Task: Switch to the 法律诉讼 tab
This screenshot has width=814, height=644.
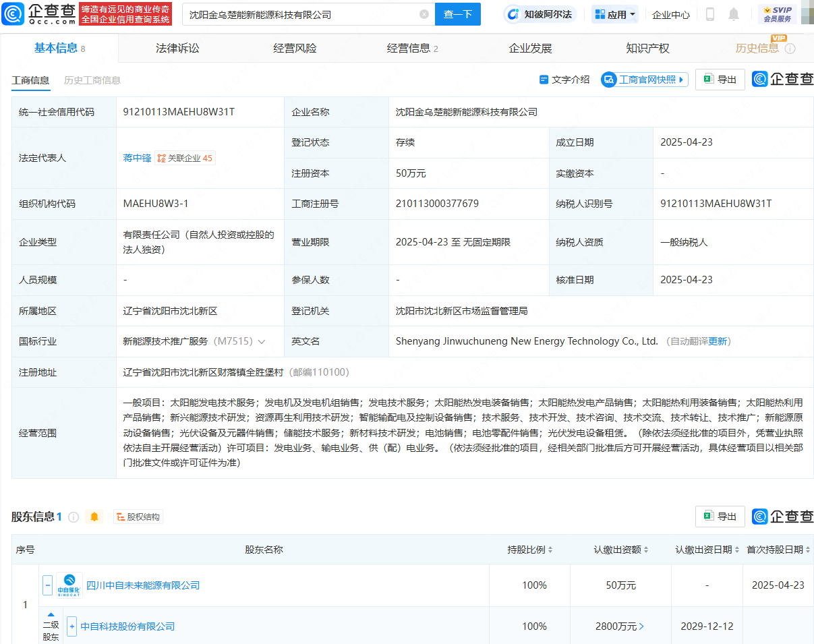Action: tap(177, 49)
